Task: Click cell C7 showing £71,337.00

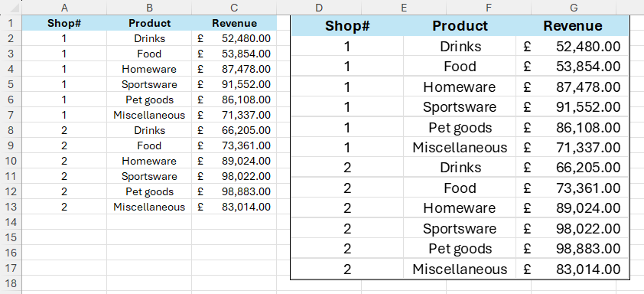Action: (234, 115)
